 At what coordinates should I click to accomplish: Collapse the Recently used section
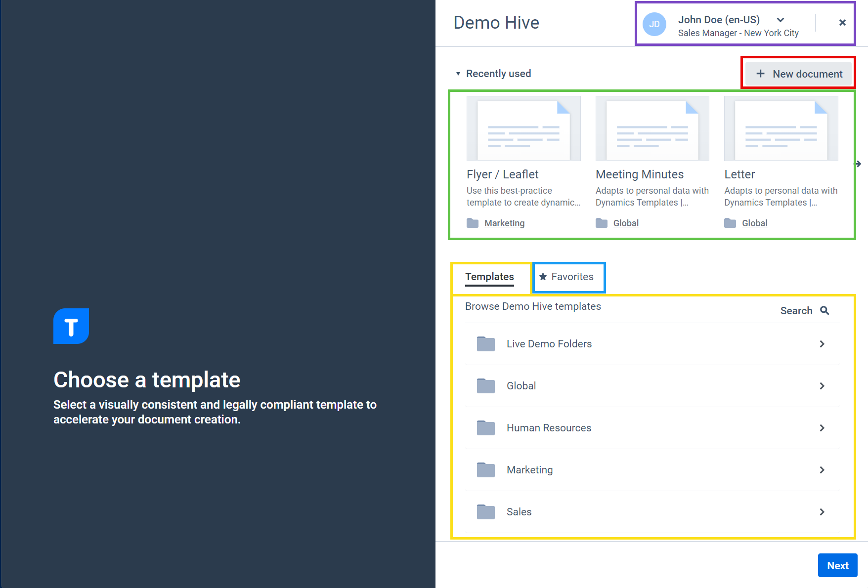click(458, 73)
